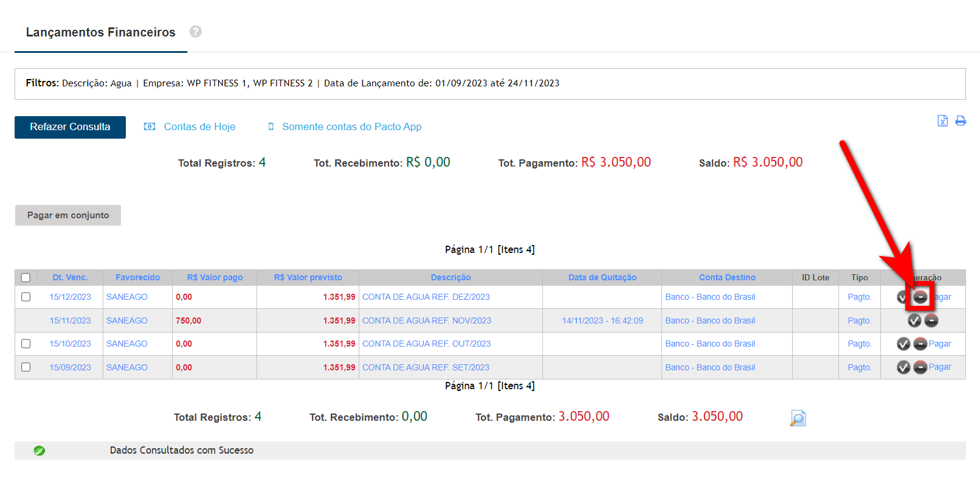Click the printer icon
This screenshot has width=980, height=495.
961,120
